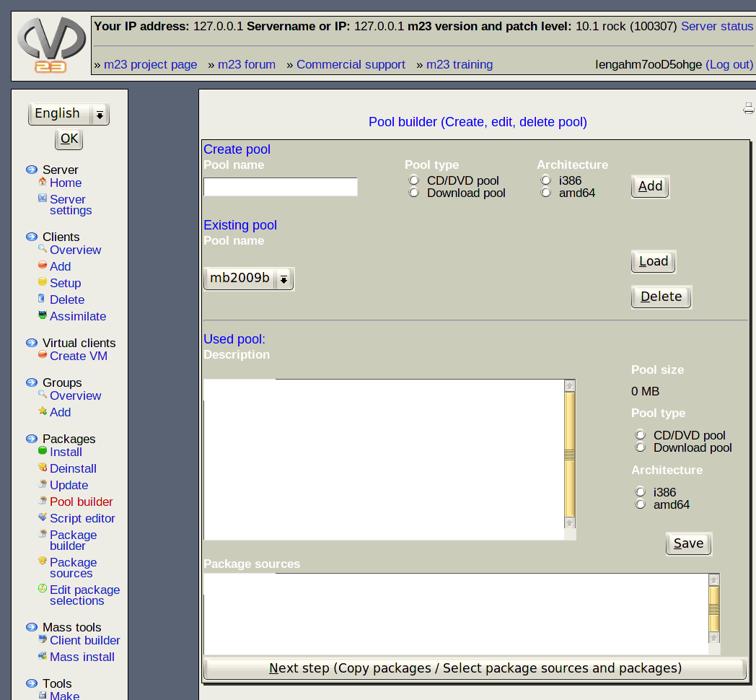This screenshot has width=756, height=700.
Task: Open the English language dropdown
Action: point(69,114)
